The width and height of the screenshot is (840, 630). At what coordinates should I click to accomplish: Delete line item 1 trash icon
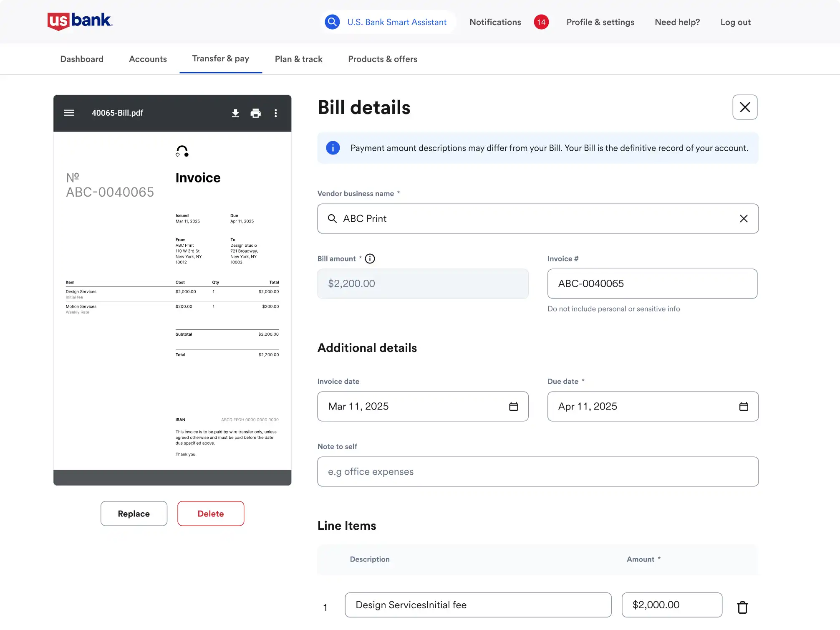[x=742, y=607]
